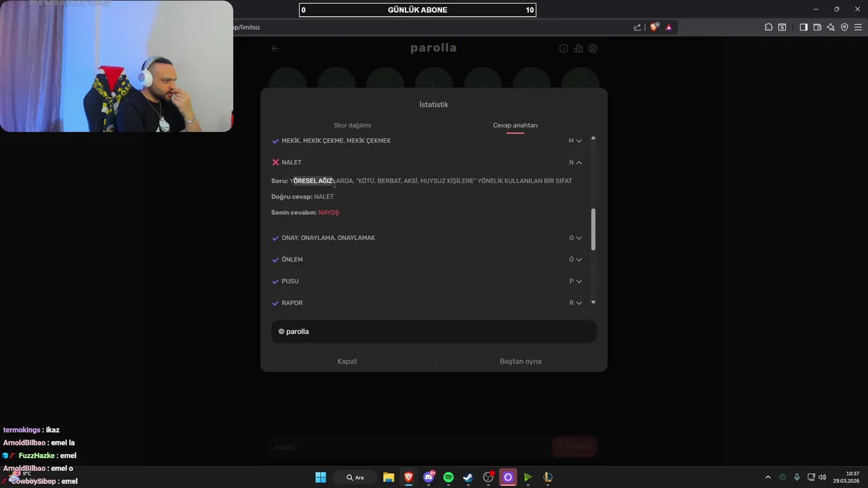Click the ÖNLEM answer text

pyautogui.click(x=292, y=260)
